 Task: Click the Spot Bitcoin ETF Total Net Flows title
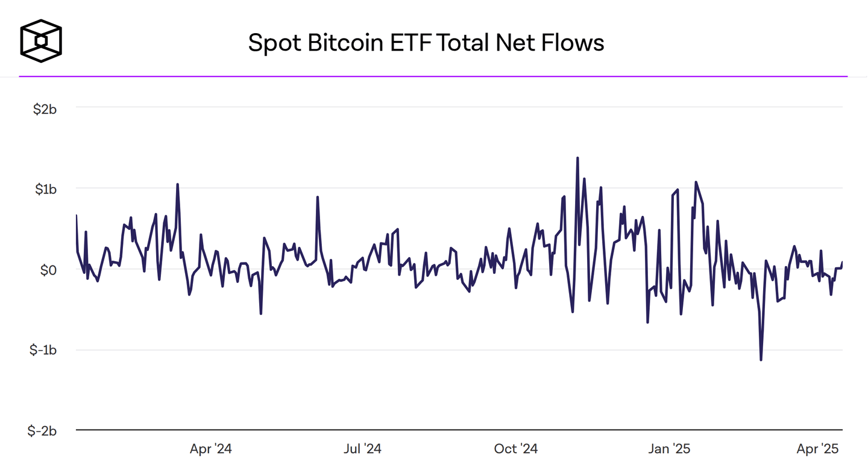pyautogui.click(x=426, y=43)
